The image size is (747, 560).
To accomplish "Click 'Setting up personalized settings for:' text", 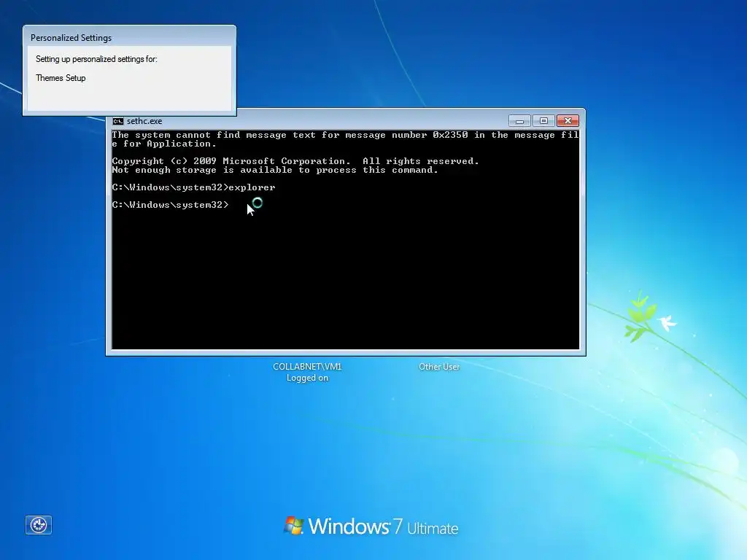I will [x=96, y=59].
